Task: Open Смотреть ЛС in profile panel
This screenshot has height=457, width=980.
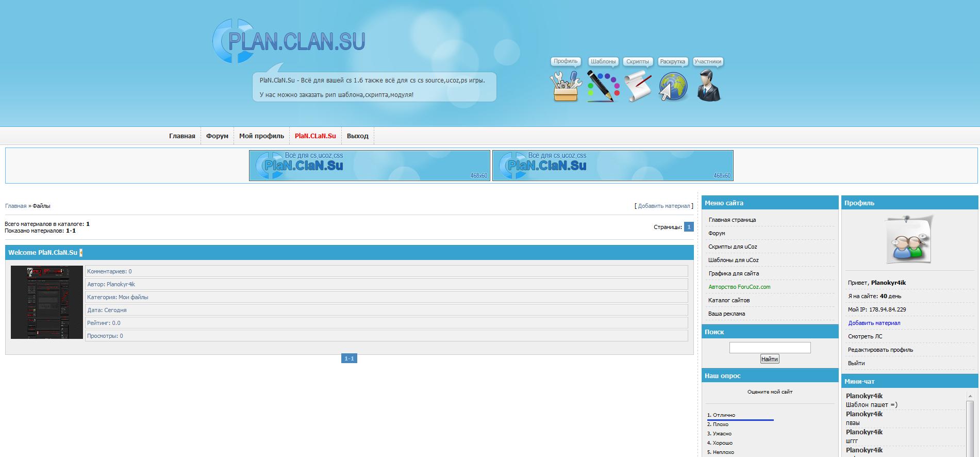Action: pos(865,336)
